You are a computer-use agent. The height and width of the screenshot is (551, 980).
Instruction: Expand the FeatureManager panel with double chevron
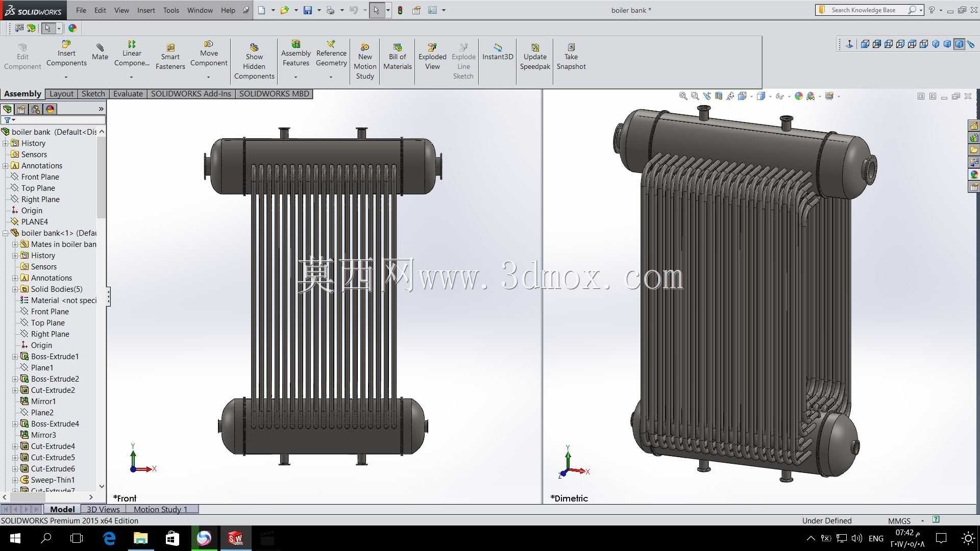(101, 109)
